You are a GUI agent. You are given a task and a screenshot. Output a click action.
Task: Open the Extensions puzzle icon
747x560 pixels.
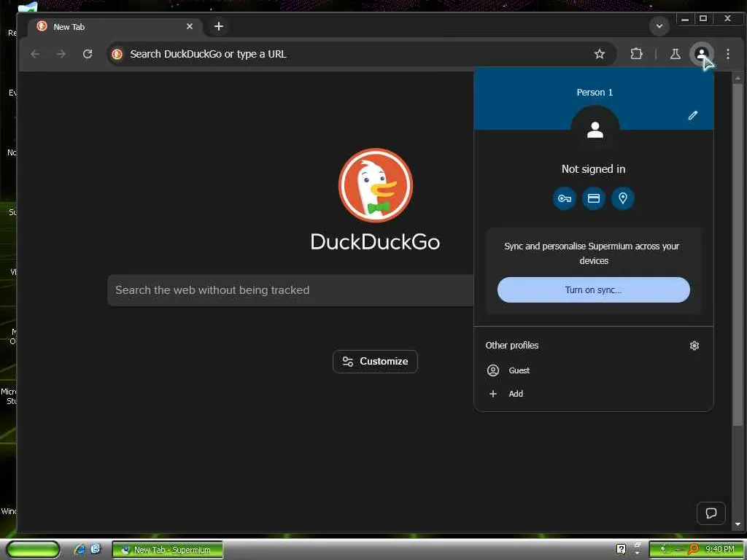coord(636,54)
